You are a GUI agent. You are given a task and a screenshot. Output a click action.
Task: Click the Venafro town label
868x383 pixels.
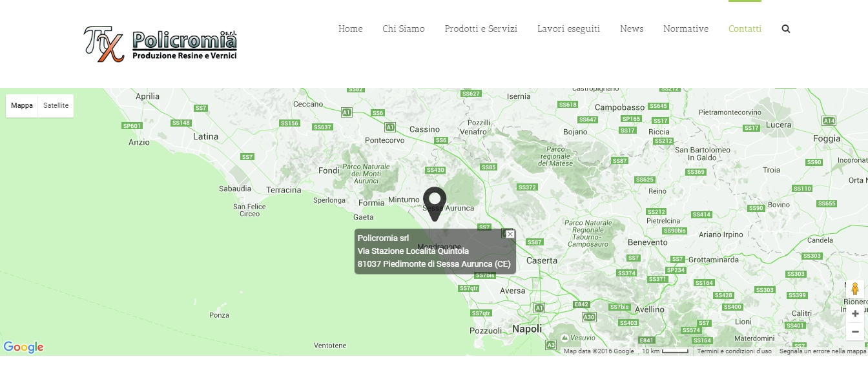[x=473, y=131]
